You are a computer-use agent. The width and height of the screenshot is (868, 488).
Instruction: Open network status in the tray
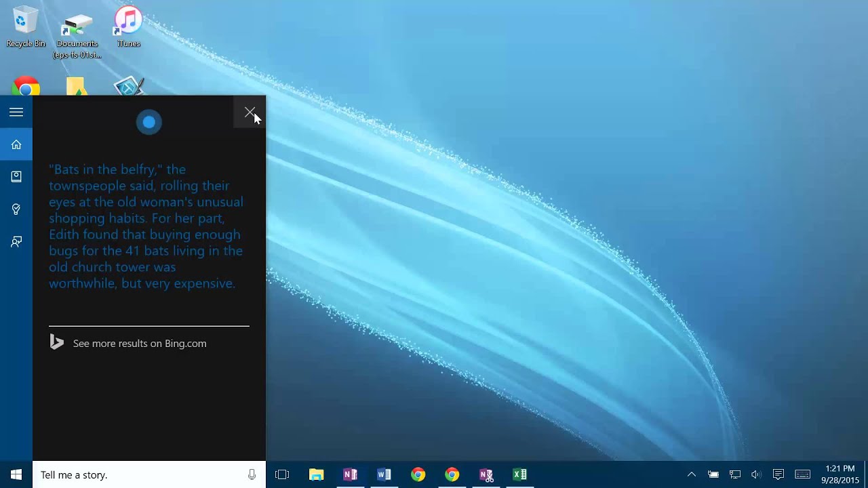point(735,474)
